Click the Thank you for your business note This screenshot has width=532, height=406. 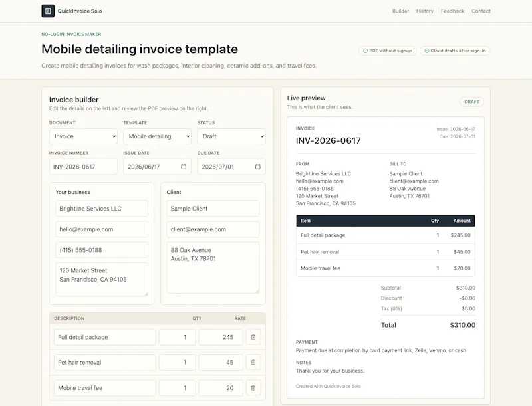tap(330, 371)
